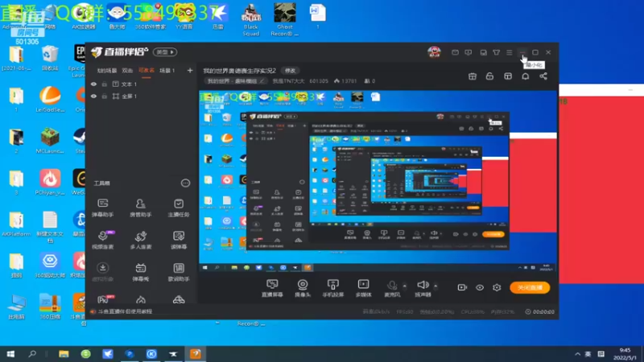The width and height of the screenshot is (644, 362).
Task: Click the gift box icon in header
Action: click(x=473, y=76)
